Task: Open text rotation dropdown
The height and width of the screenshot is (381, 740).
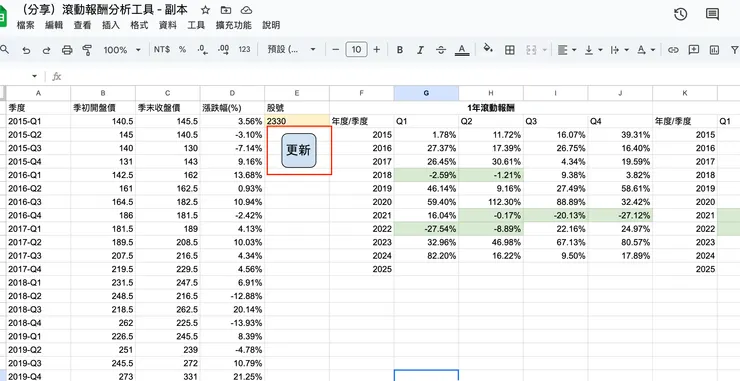Action: pos(646,50)
